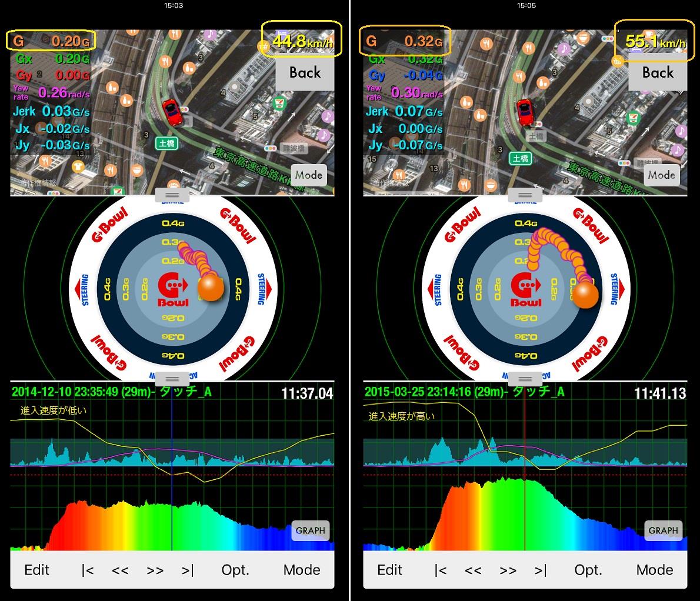
Task: Tap Back on the 15:05 screen
Action: pyautogui.click(x=658, y=73)
